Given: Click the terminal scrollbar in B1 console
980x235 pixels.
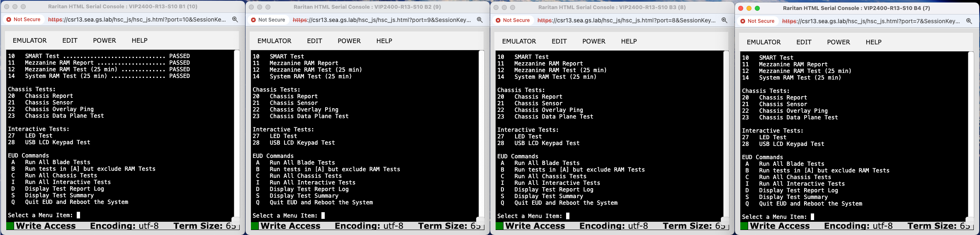Looking at the screenshot, I should tap(237, 133).
